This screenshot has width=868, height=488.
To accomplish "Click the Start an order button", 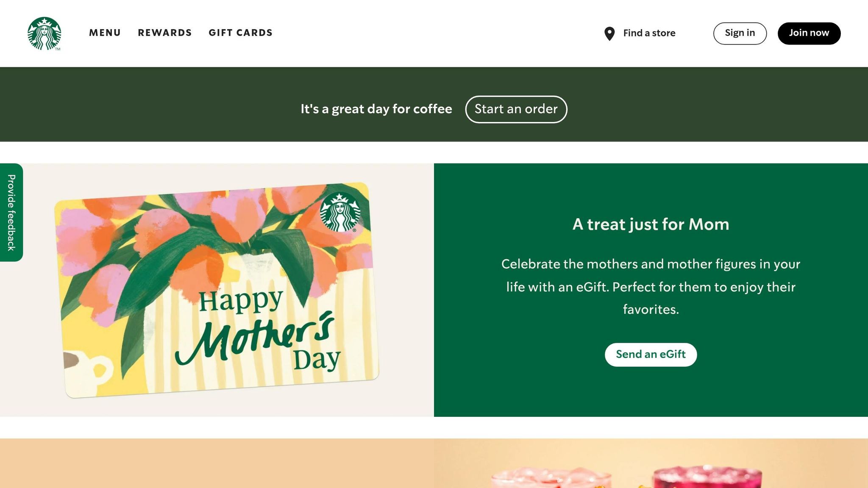I will [x=516, y=109].
